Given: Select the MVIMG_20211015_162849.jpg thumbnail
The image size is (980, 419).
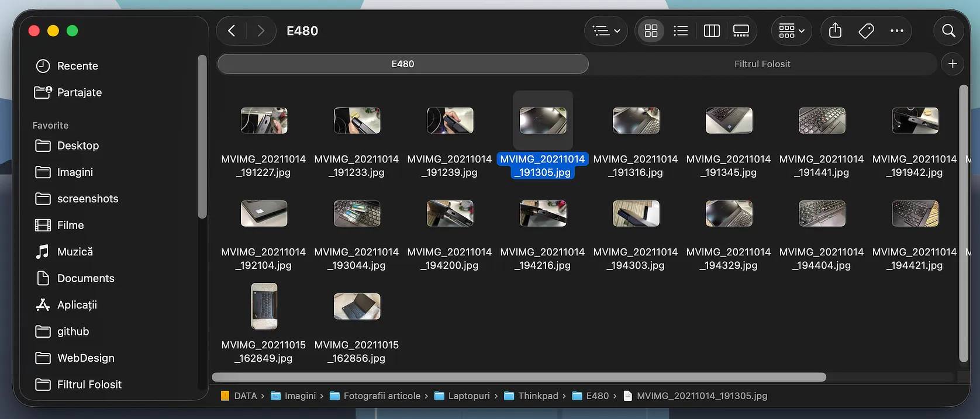Looking at the screenshot, I should 264,306.
